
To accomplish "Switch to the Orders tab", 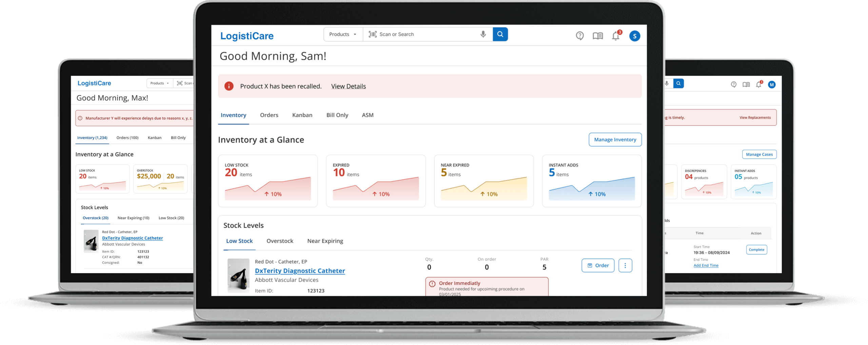I will point(269,115).
